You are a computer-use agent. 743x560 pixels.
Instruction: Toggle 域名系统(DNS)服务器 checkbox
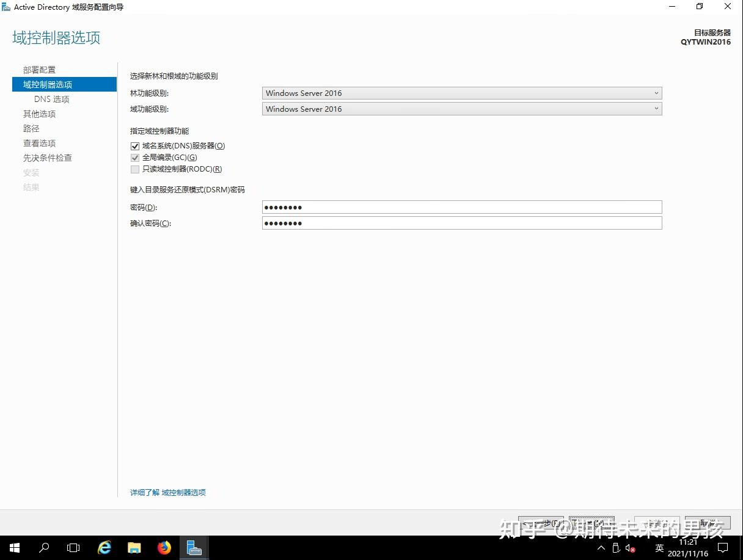[x=135, y=146]
